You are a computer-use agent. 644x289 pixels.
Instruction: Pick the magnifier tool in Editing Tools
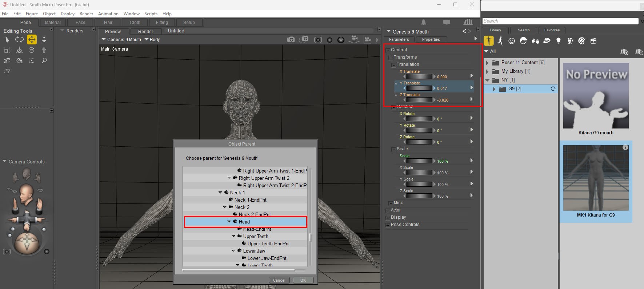(44, 60)
